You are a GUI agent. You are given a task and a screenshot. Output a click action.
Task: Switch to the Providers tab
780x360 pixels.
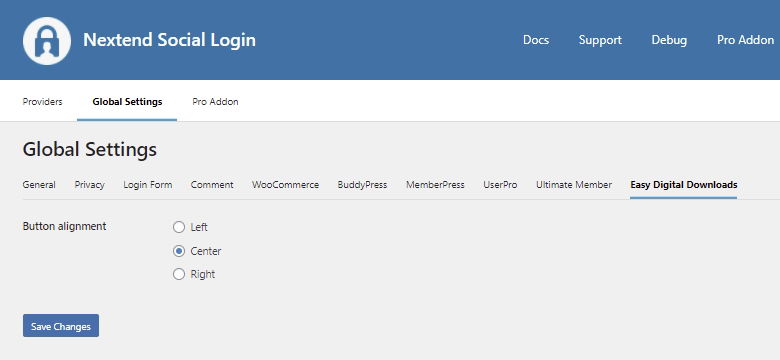coord(42,101)
